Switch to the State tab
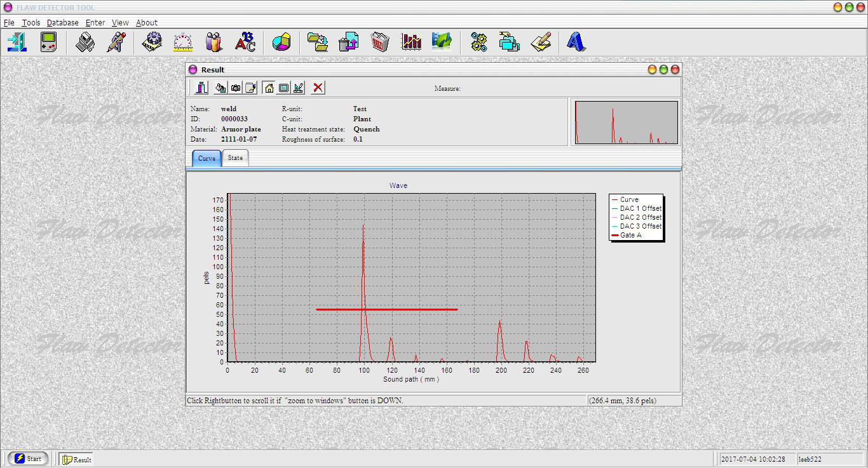Screen dimensions: 868x468 point(235,158)
